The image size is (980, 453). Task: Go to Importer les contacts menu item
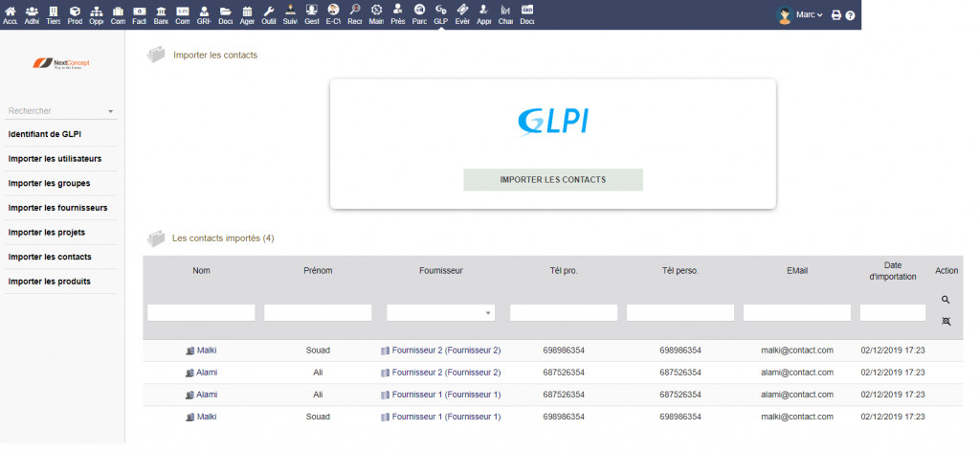50,258
